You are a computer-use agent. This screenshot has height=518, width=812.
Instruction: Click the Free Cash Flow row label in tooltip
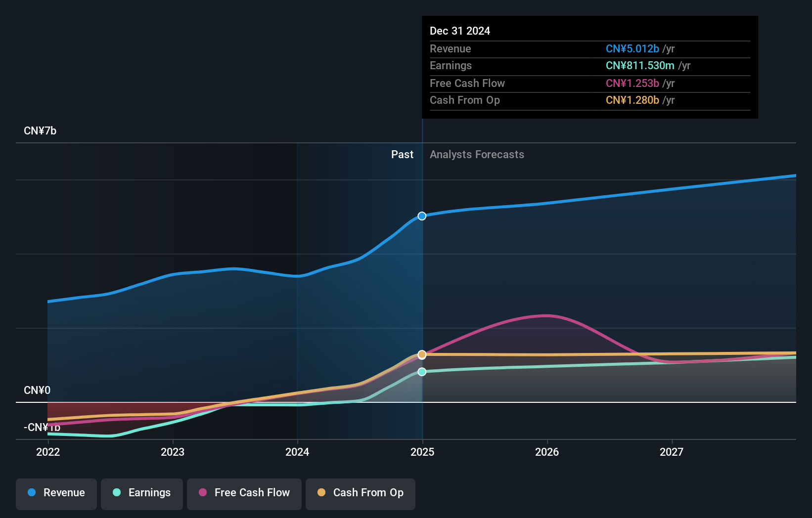click(467, 84)
